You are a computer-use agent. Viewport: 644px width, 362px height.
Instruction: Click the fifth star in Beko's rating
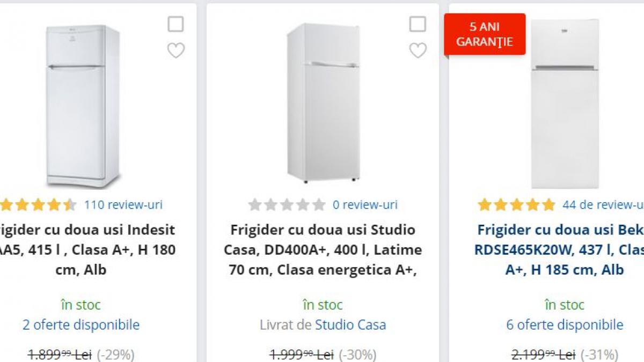click(x=547, y=204)
